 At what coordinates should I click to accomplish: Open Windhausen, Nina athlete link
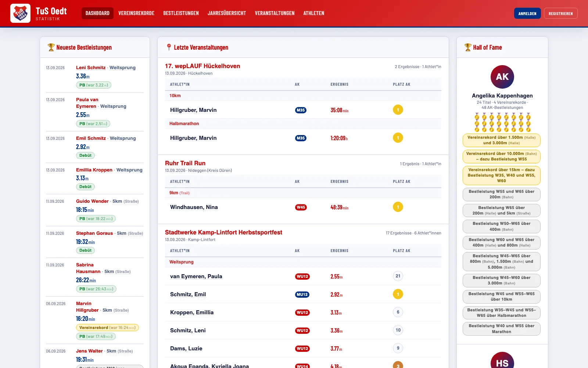point(194,207)
